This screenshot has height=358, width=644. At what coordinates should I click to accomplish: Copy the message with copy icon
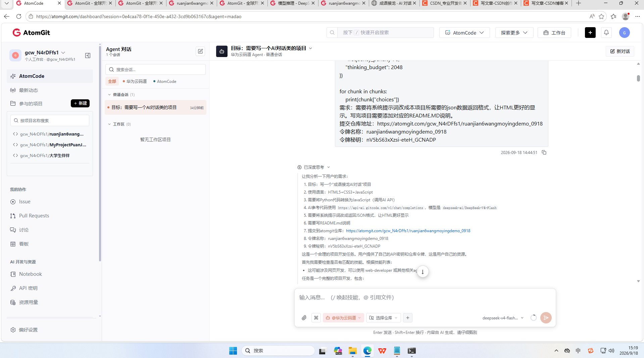point(544,152)
